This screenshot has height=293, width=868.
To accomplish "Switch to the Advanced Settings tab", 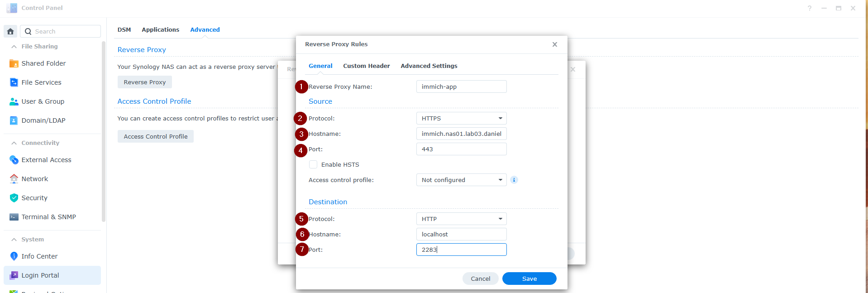I will [x=429, y=66].
